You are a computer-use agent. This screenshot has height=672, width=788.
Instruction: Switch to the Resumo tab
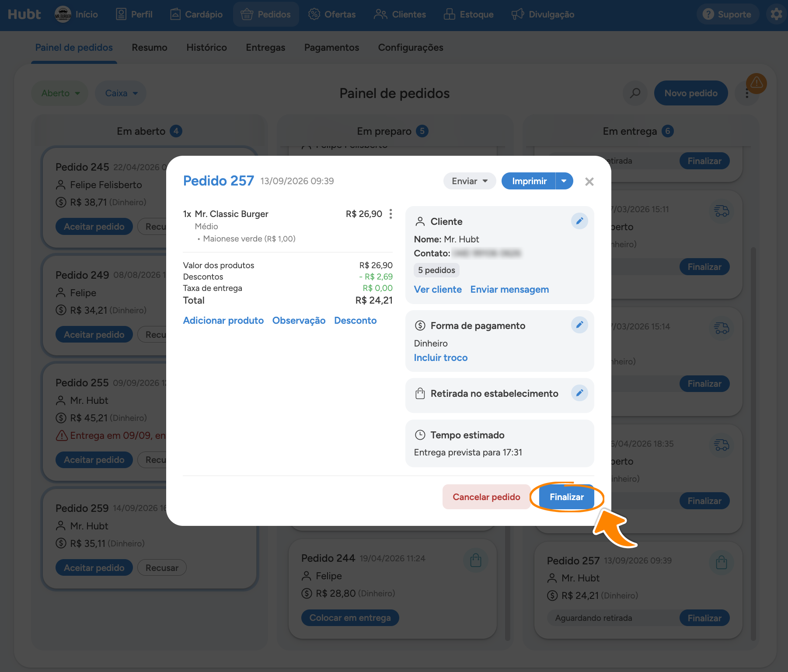150,47
